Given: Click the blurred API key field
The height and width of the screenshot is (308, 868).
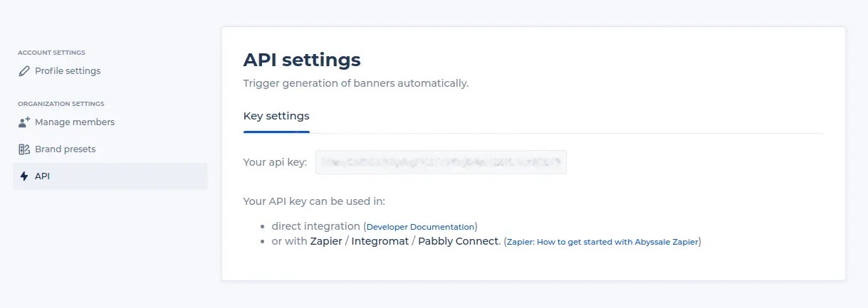Looking at the screenshot, I should (x=441, y=162).
